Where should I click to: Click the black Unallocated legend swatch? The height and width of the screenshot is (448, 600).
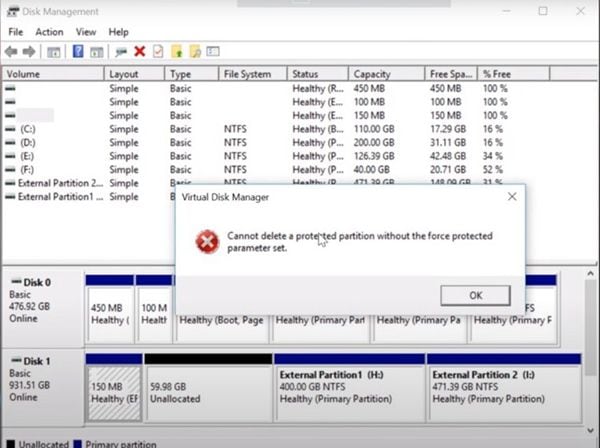click(x=11, y=444)
